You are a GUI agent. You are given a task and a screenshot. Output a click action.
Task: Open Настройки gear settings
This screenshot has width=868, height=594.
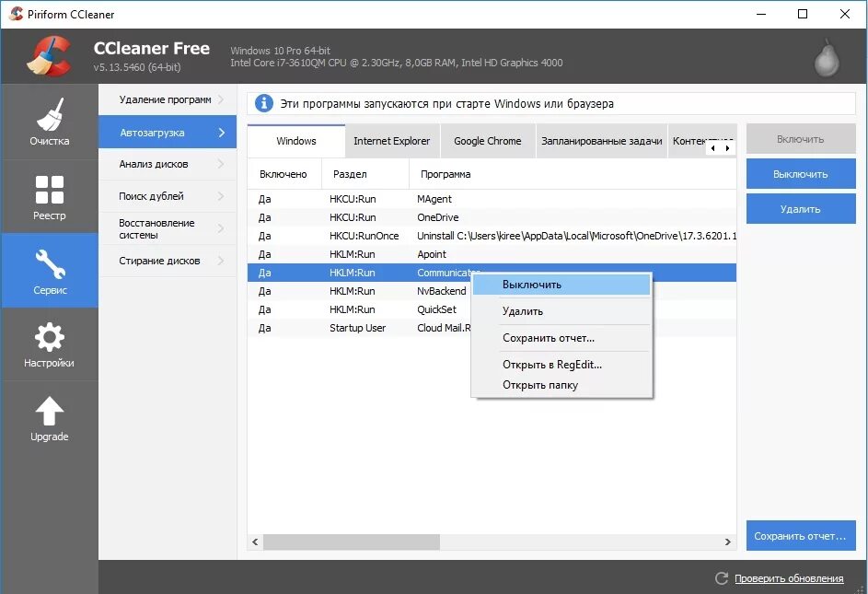pos(50,344)
